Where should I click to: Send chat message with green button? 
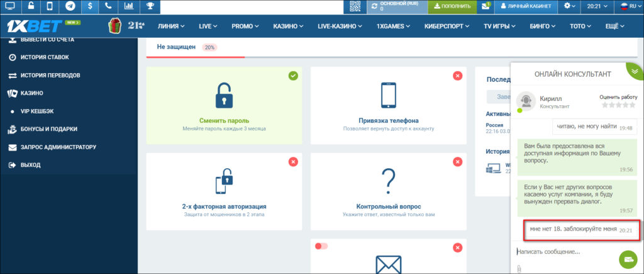pyautogui.click(x=627, y=258)
